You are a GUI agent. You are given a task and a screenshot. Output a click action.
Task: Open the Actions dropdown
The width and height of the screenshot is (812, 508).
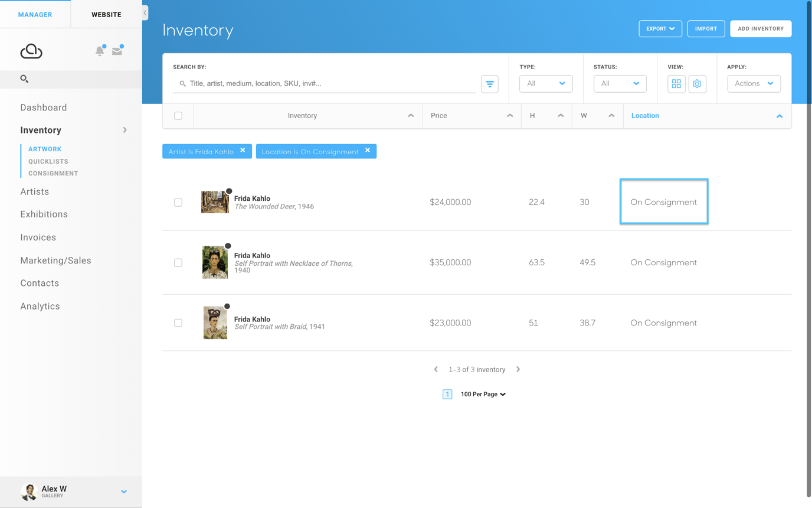tap(754, 84)
